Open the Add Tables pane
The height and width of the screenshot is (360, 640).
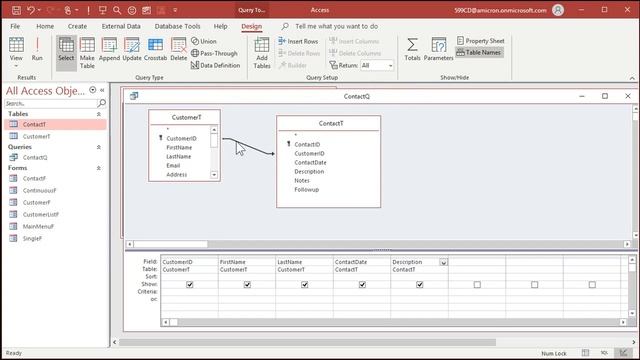click(x=262, y=53)
